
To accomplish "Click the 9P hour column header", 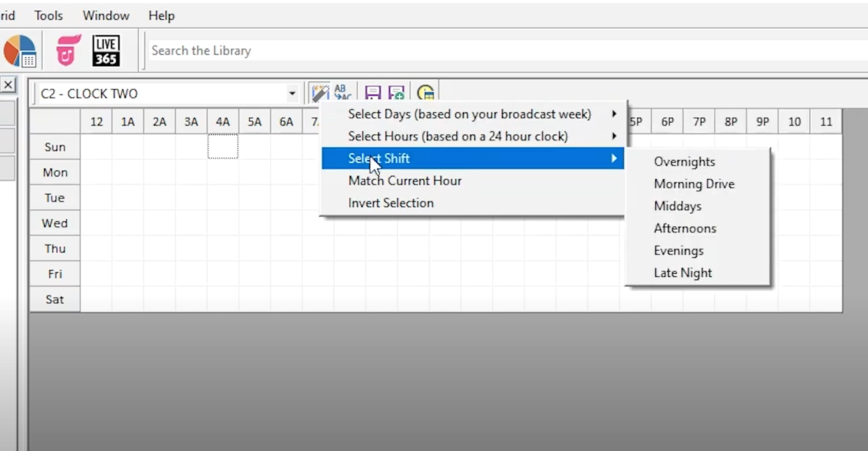I will click(x=762, y=122).
